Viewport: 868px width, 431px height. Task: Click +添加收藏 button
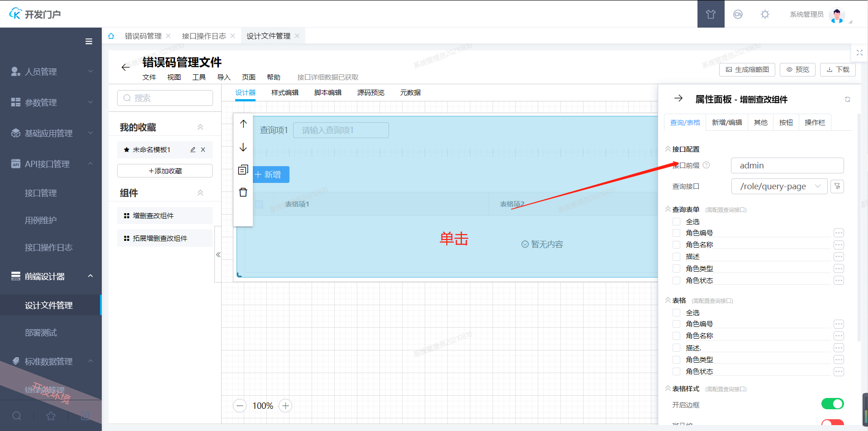pos(165,171)
